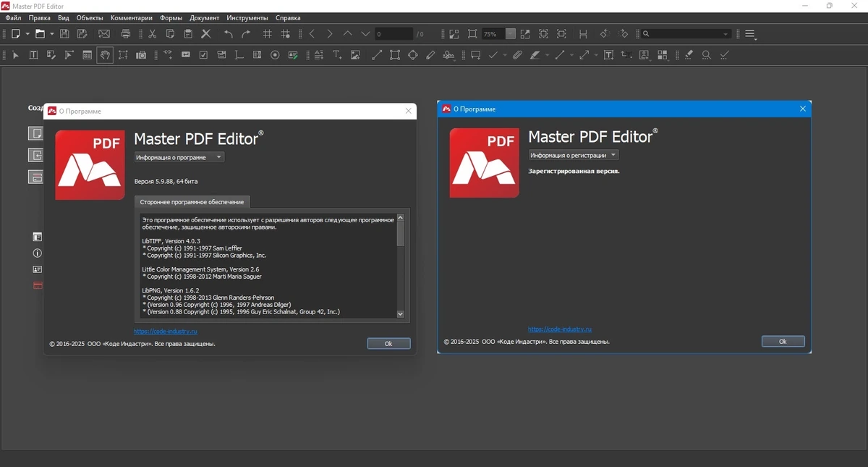This screenshot has width=868, height=467.
Task: Click the New document toolbar icon
Action: [15, 34]
